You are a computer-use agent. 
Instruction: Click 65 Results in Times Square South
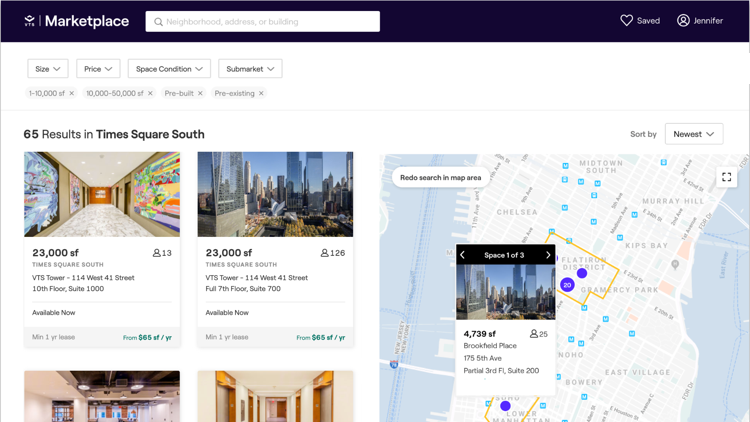click(114, 134)
